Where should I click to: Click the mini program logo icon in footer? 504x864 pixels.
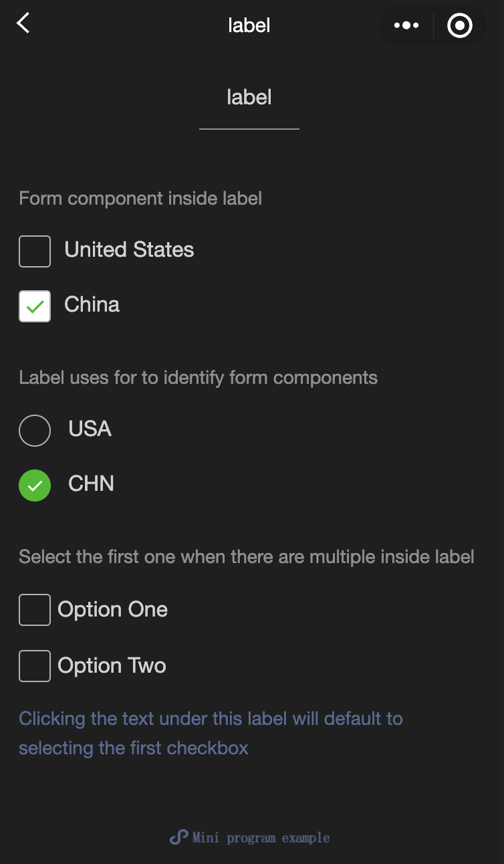[x=178, y=837]
